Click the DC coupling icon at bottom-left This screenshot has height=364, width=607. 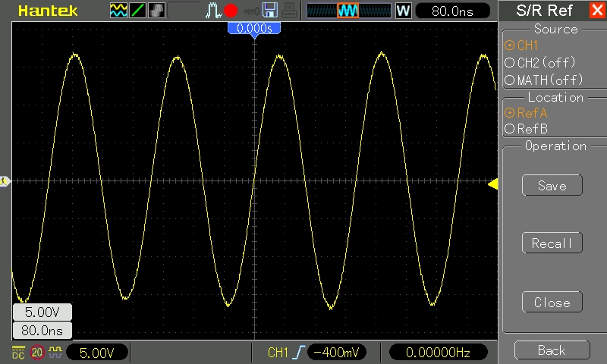tap(18, 352)
